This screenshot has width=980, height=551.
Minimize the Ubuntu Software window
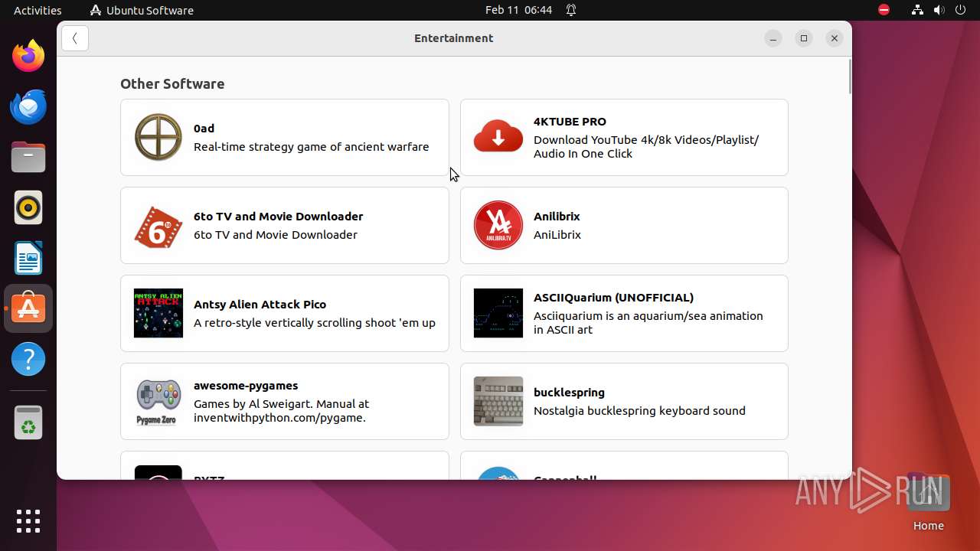(773, 38)
